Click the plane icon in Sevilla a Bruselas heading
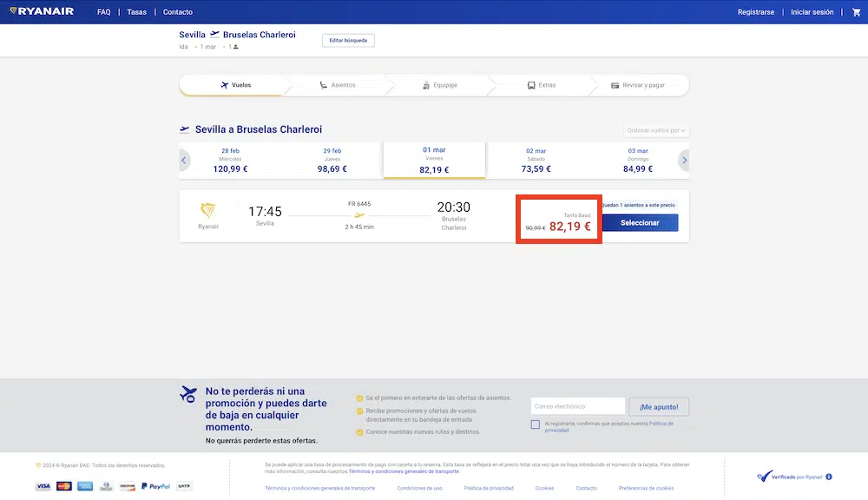Screen dimensions: 868x500 184,129
